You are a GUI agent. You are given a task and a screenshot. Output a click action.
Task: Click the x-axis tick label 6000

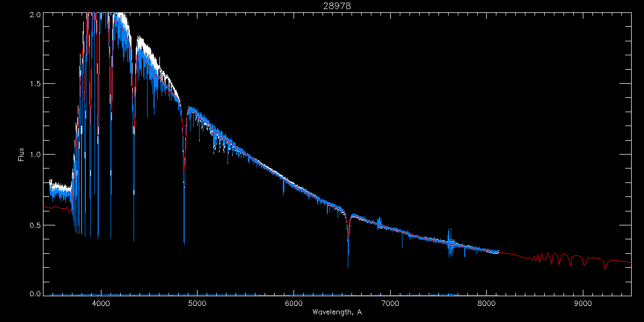(294, 303)
